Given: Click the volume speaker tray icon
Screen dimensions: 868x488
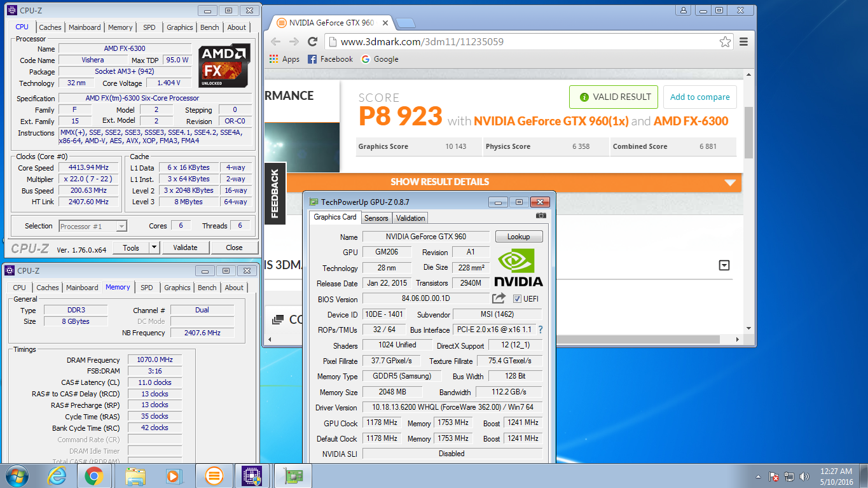Looking at the screenshot, I should click(x=804, y=476).
